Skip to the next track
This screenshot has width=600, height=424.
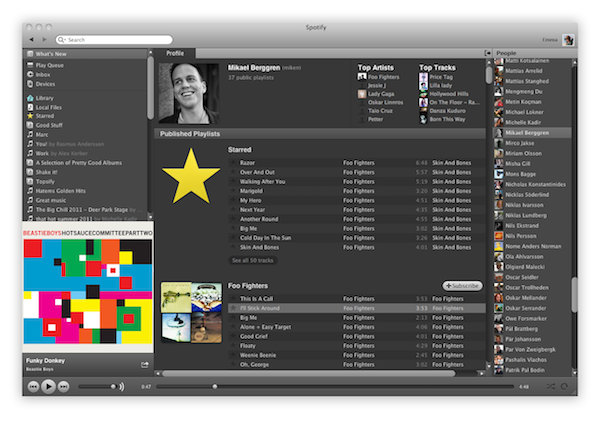64,385
